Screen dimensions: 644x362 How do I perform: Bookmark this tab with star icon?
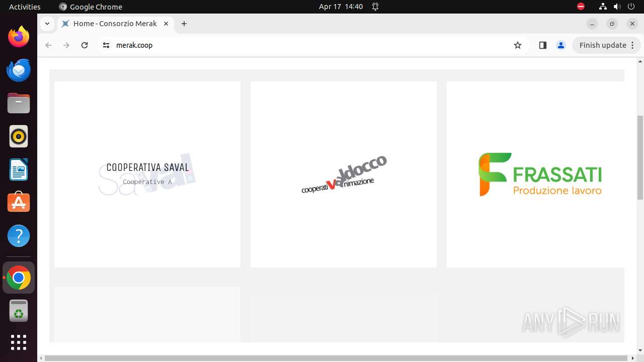518,45
